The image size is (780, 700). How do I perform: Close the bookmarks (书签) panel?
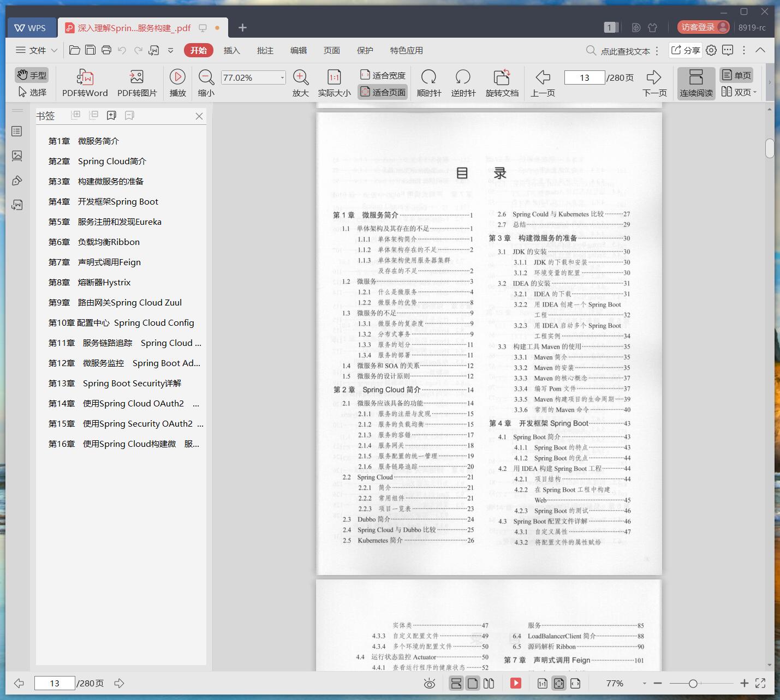[199, 116]
